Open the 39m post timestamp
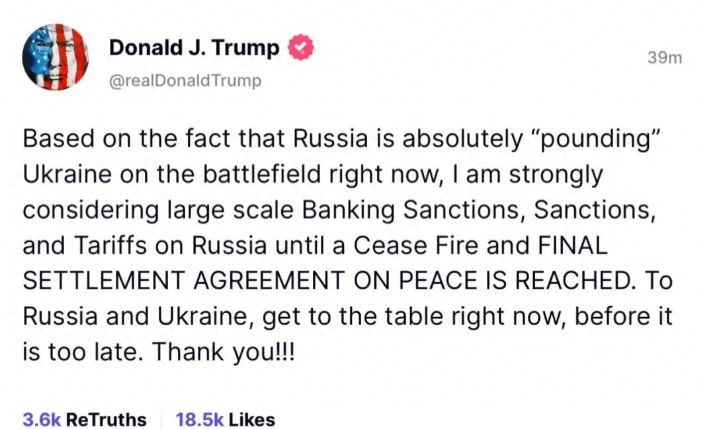 coord(665,58)
